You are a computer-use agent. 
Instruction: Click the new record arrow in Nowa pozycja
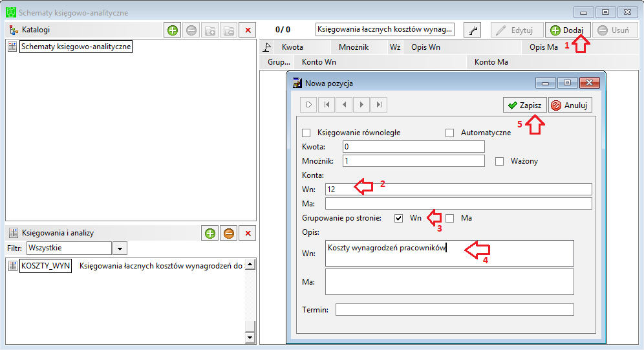[309, 105]
